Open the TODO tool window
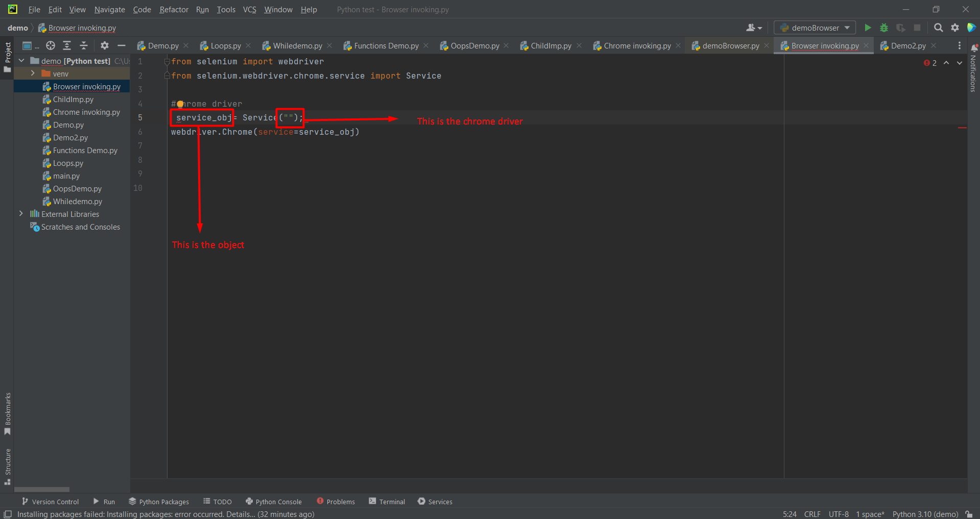This screenshot has height=519, width=980. pyautogui.click(x=217, y=502)
